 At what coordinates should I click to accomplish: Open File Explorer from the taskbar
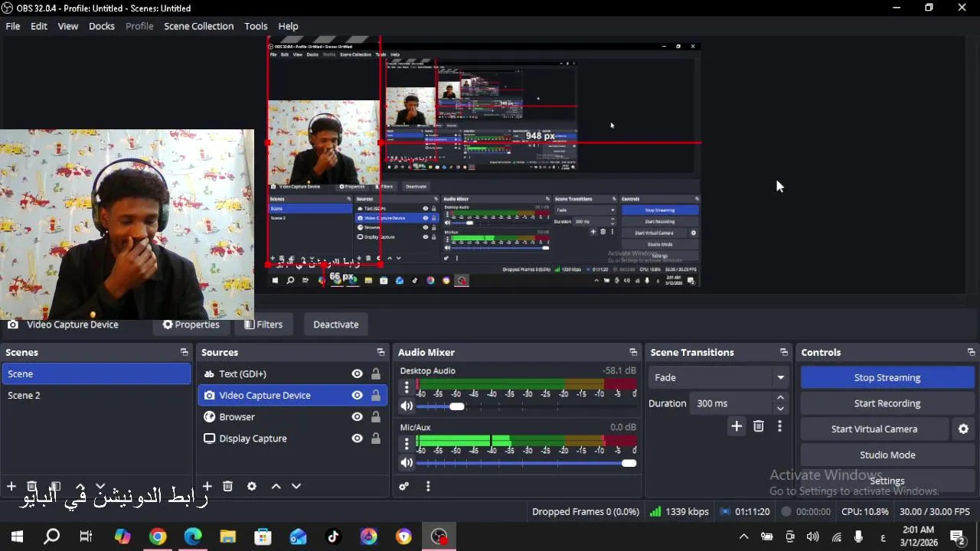point(228,537)
